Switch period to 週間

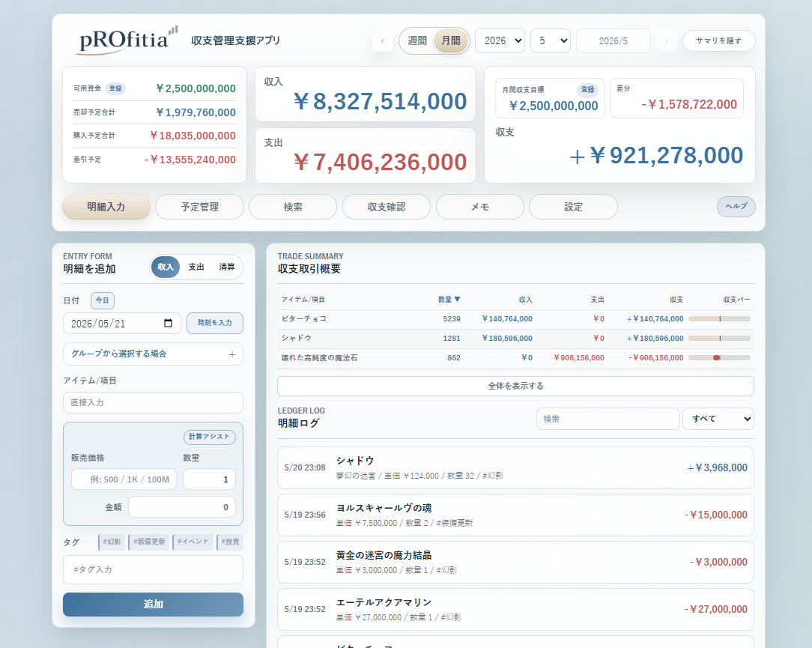(x=417, y=41)
